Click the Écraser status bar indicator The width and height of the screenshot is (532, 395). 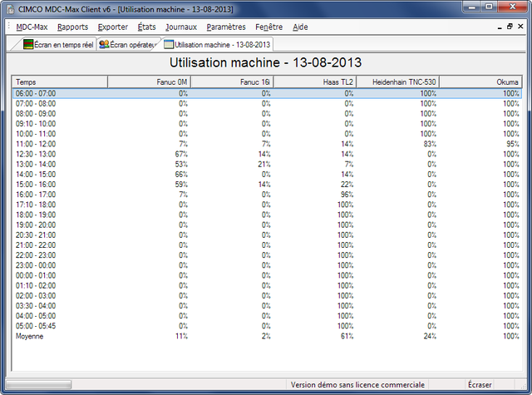(480, 385)
